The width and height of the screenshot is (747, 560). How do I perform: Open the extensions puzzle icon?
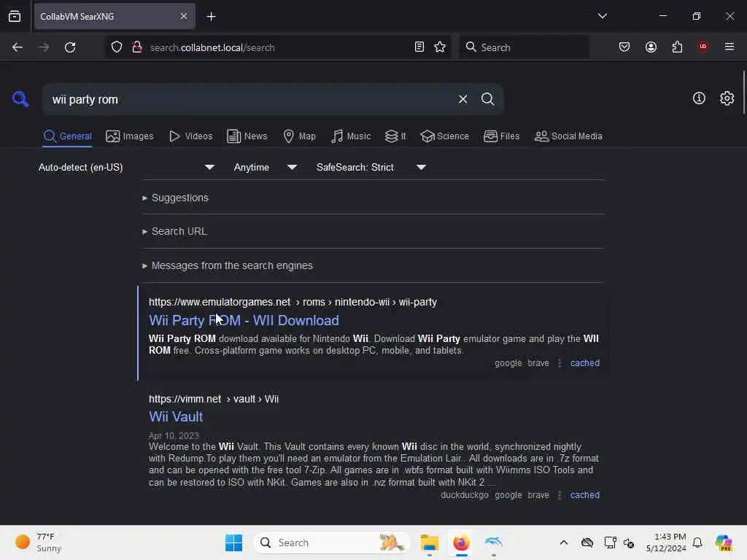click(677, 47)
